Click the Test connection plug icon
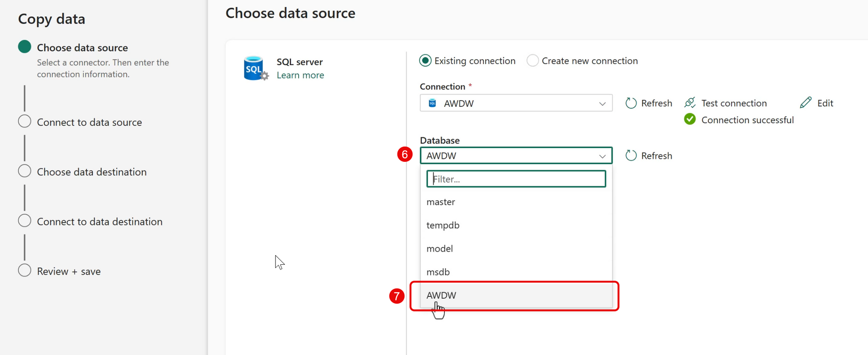868x355 pixels. pos(690,103)
